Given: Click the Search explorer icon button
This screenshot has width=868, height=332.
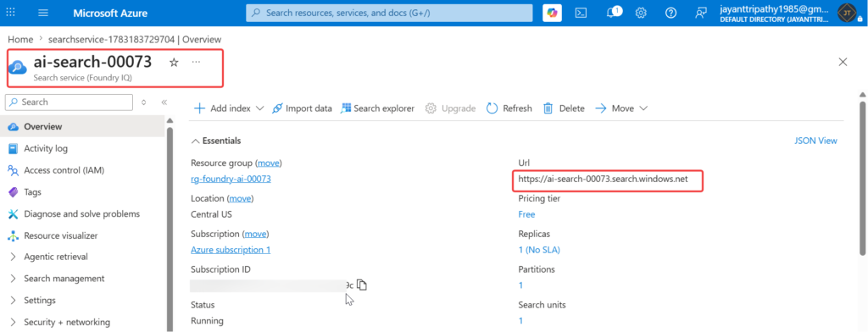Looking at the screenshot, I should [x=377, y=108].
